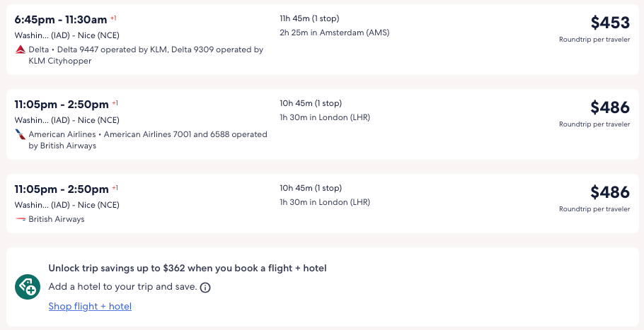Click the +1 day indicator on Delta flight
Image resolution: width=644 pixels, height=330 pixels.
point(114,18)
